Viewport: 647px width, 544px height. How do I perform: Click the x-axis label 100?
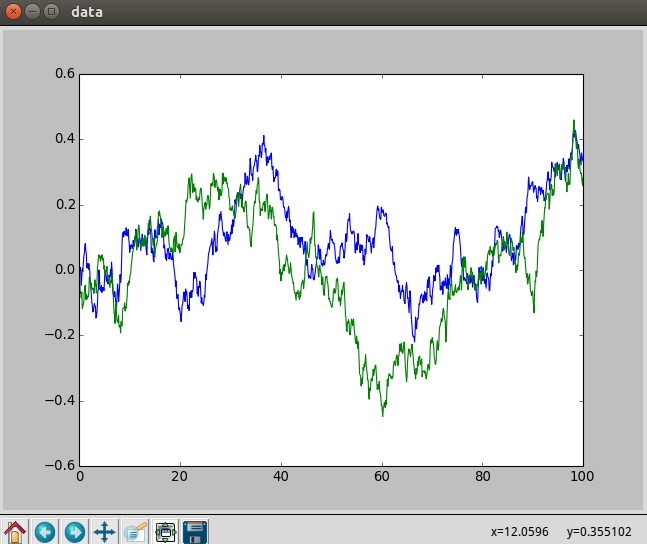[x=582, y=477]
